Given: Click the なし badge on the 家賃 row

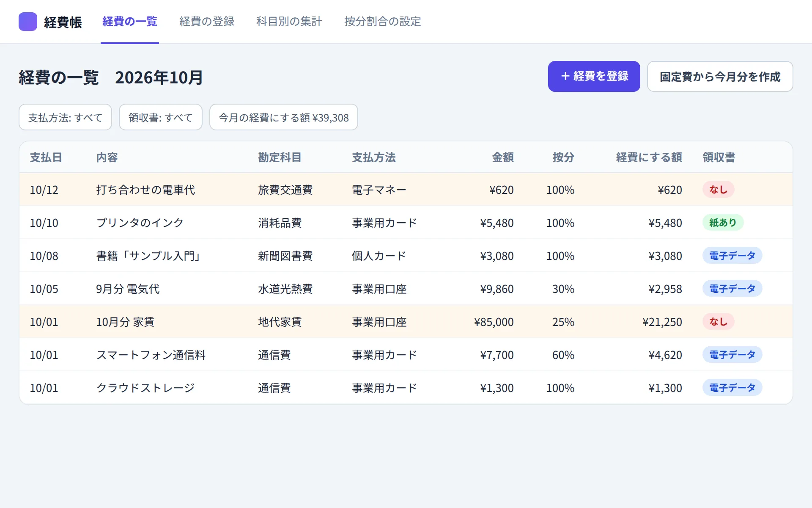Looking at the screenshot, I should click(x=719, y=321).
